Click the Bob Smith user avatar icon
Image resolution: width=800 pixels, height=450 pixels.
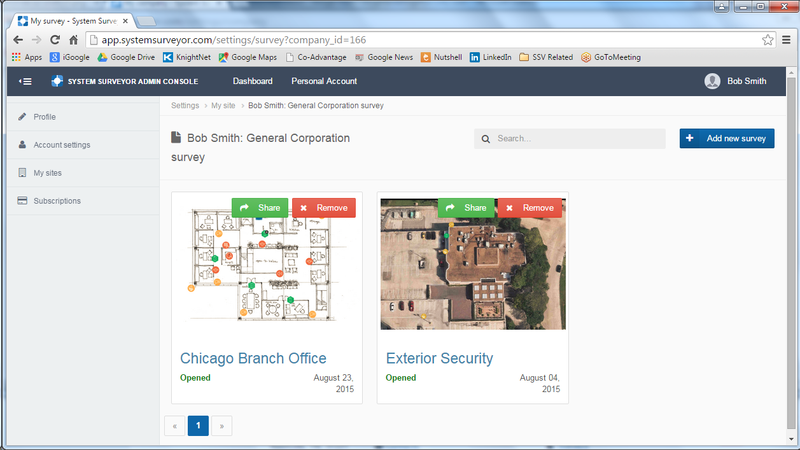tap(712, 81)
